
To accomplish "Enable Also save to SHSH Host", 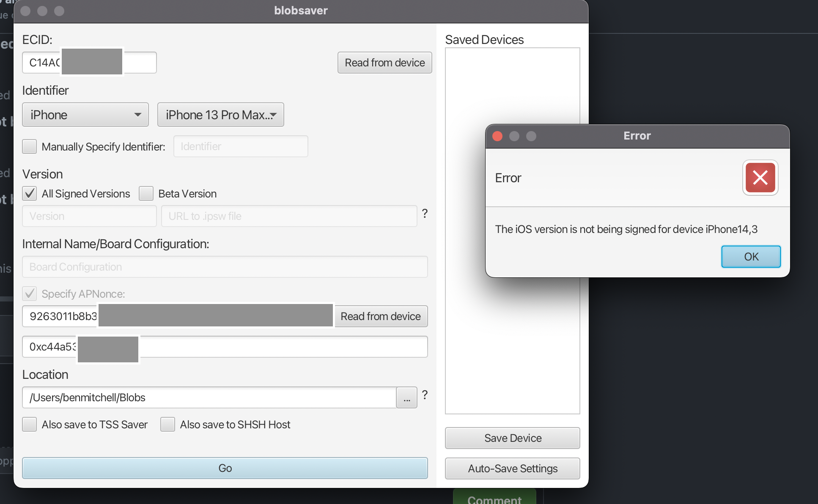I will (167, 425).
